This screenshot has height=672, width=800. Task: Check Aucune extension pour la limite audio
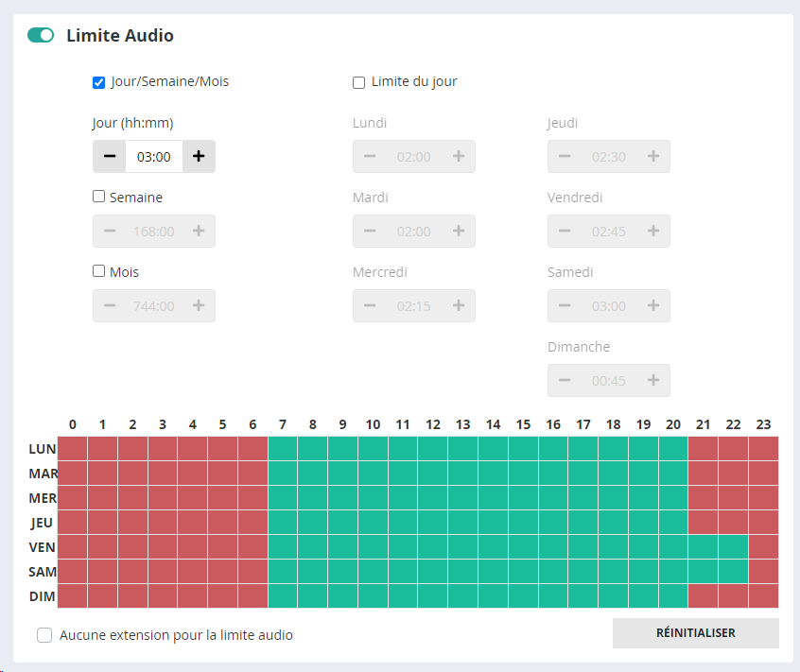[x=44, y=635]
